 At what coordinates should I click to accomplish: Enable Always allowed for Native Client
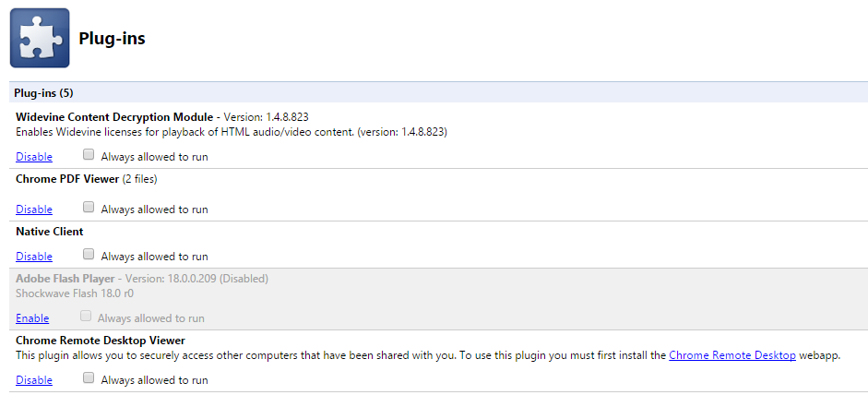click(89, 255)
